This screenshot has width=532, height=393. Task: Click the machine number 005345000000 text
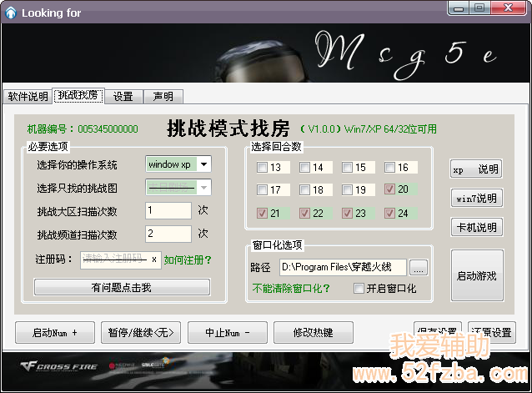click(x=108, y=129)
